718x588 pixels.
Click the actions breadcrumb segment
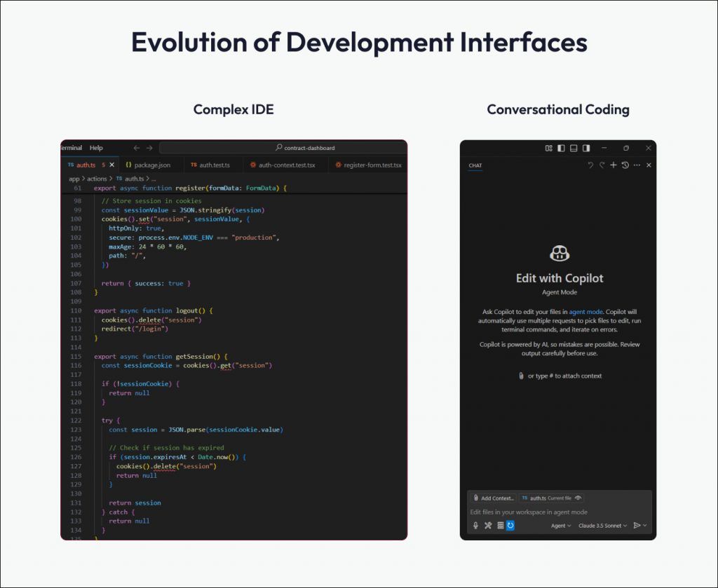tap(97, 179)
